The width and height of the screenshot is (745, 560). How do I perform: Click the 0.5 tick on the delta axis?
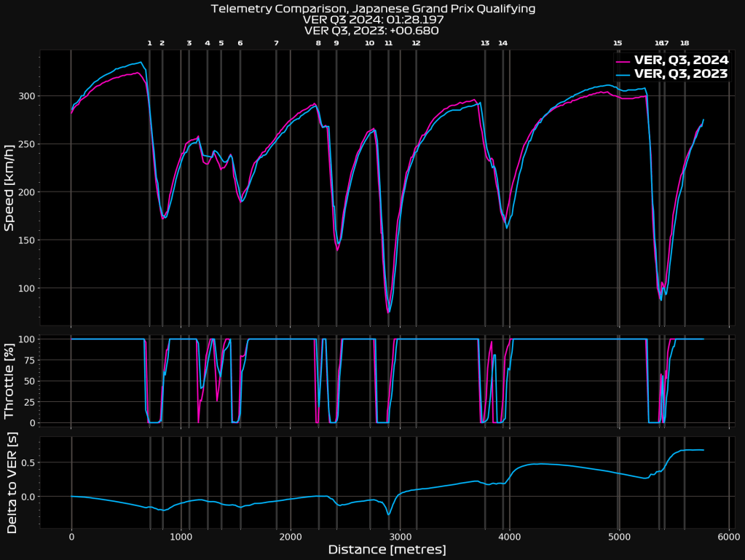coord(26,462)
